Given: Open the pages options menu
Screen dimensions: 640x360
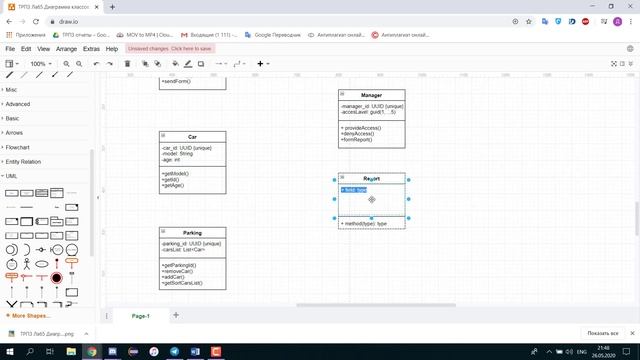Looking at the screenshot, I should pyautogui.click(x=107, y=316).
